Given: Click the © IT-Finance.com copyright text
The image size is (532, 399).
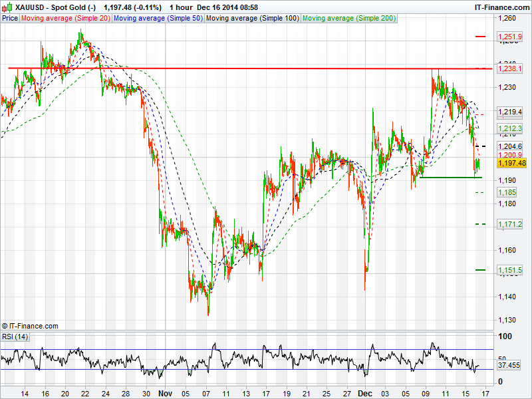Looking at the screenshot, I should [x=30, y=326].
